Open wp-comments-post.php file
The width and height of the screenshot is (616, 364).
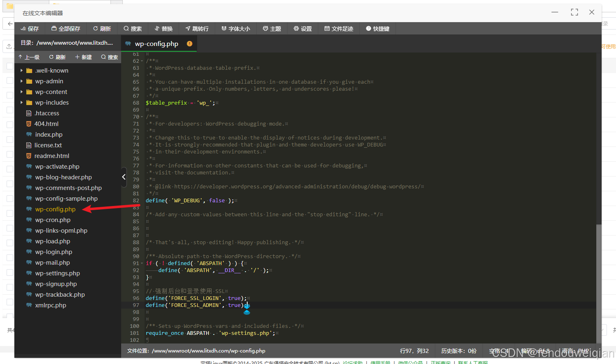click(68, 188)
